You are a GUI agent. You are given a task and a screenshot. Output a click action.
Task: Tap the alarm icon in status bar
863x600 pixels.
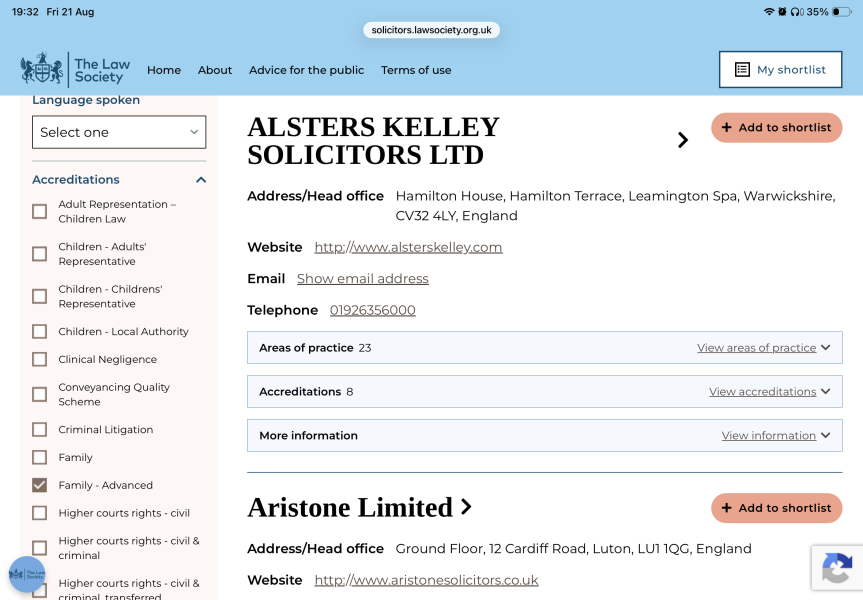coord(782,12)
